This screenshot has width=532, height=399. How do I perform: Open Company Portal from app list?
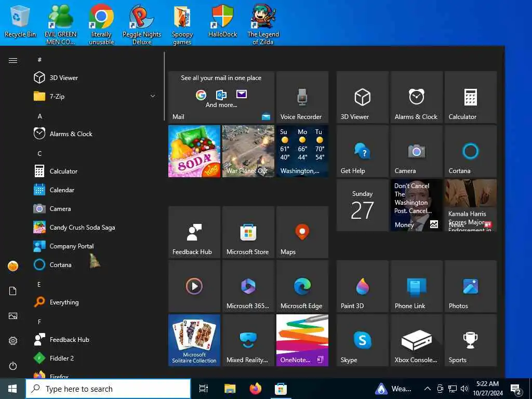click(95, 246)
